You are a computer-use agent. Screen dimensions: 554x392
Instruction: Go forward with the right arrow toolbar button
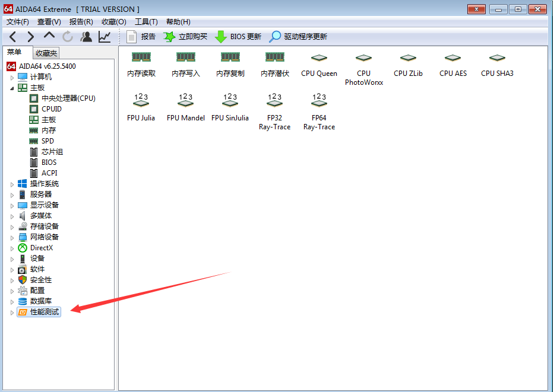coord(31,37)
